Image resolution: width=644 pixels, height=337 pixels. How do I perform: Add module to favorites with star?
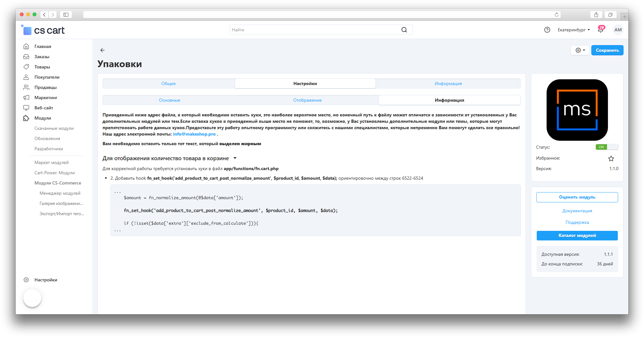[x=611, y=159]
